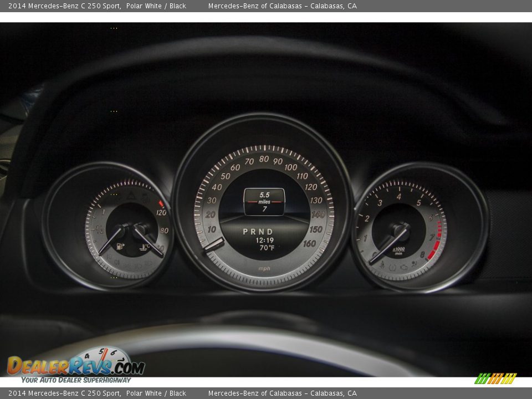Expand the x1000 min tachometer label
Image resolution: width=532 pixels, height=399 pixels.
[398, 250]
